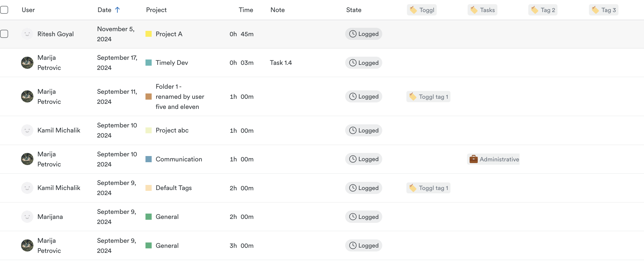Open the Tasks tag filter
This screenshot has width=644, height=261.
coord(482,10)
